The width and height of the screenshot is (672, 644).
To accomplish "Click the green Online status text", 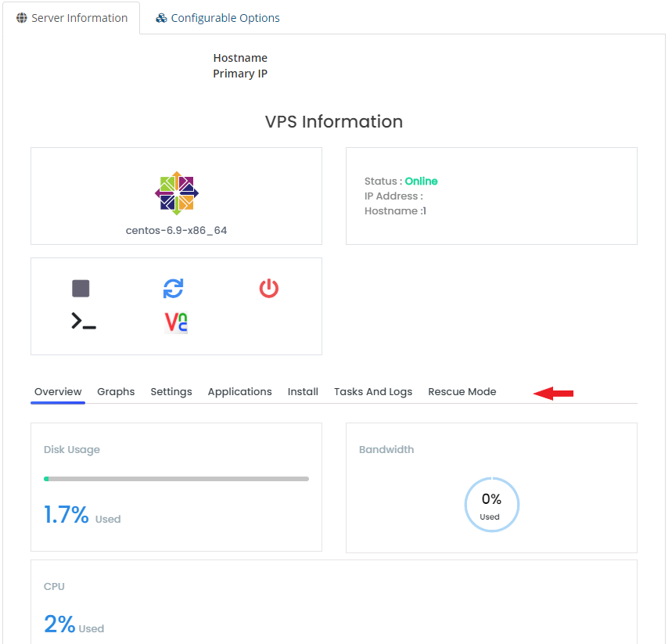I will tap(421, 182).
